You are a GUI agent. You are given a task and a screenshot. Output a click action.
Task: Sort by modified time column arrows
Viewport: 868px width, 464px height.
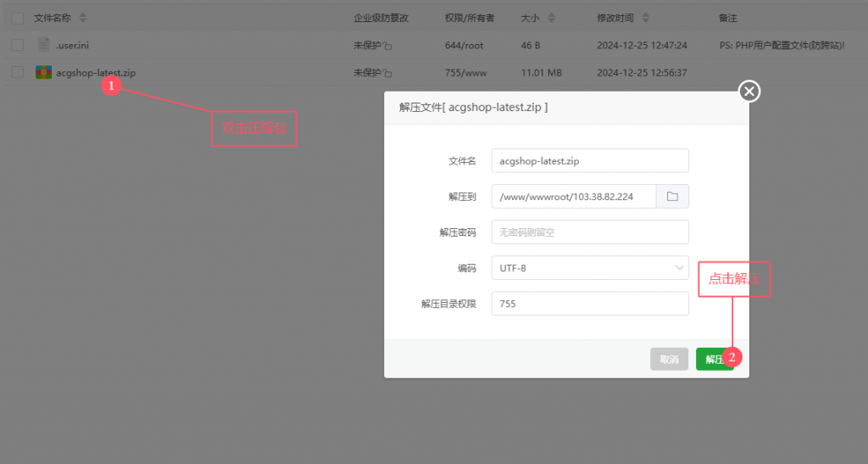(645, 18)
